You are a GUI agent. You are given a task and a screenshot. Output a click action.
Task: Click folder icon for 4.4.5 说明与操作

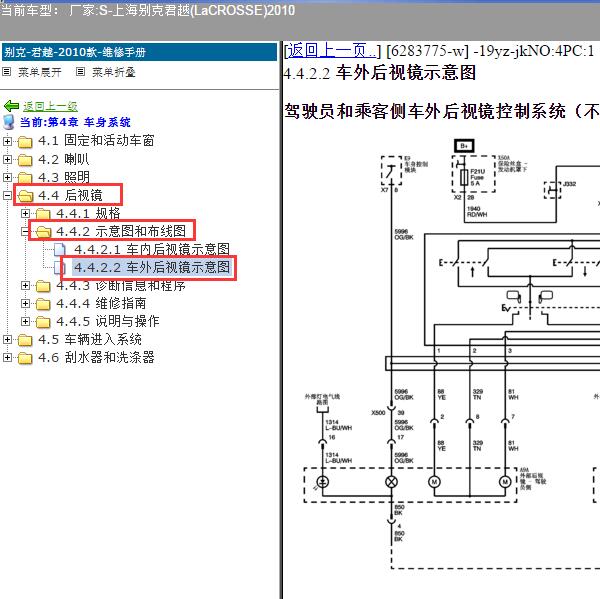43,322
